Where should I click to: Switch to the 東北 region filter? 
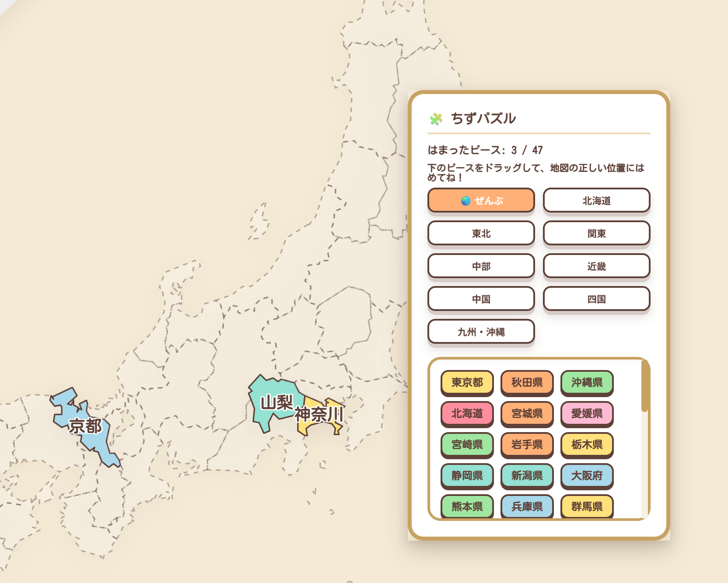pyautogui.click(x=481, y=233)
